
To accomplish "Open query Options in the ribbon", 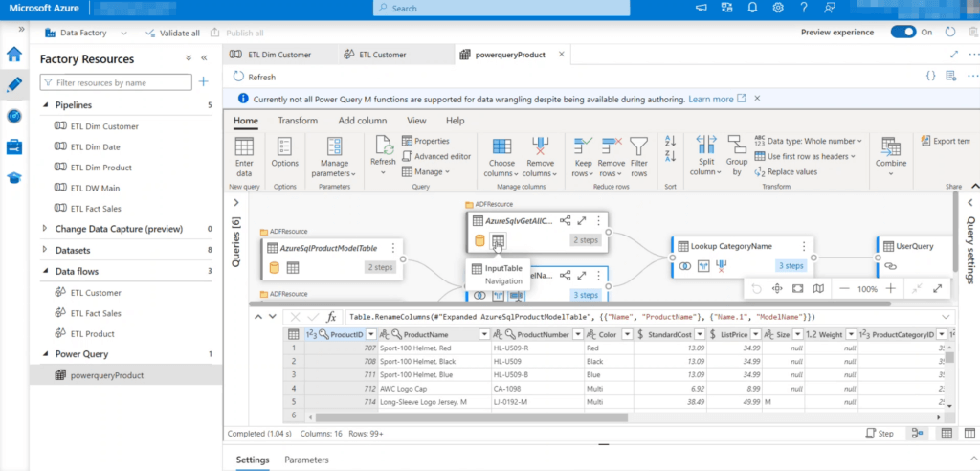I will pos(285,153).
